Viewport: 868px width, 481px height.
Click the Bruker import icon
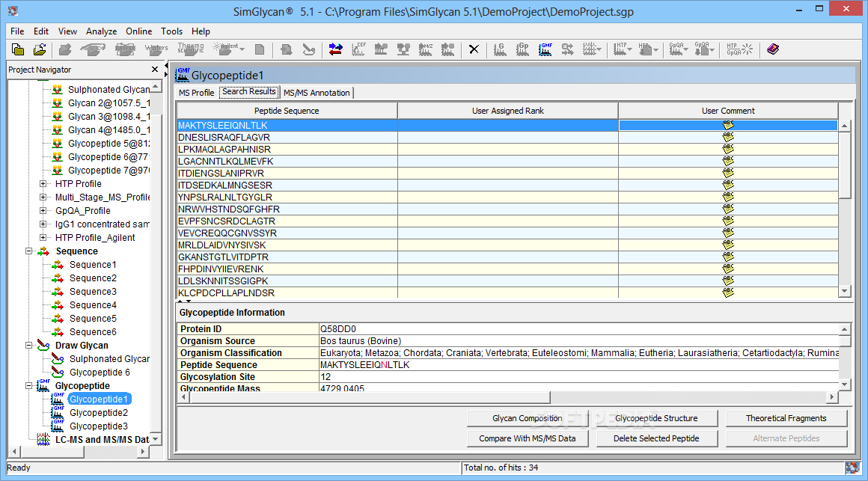click(125, 50)
